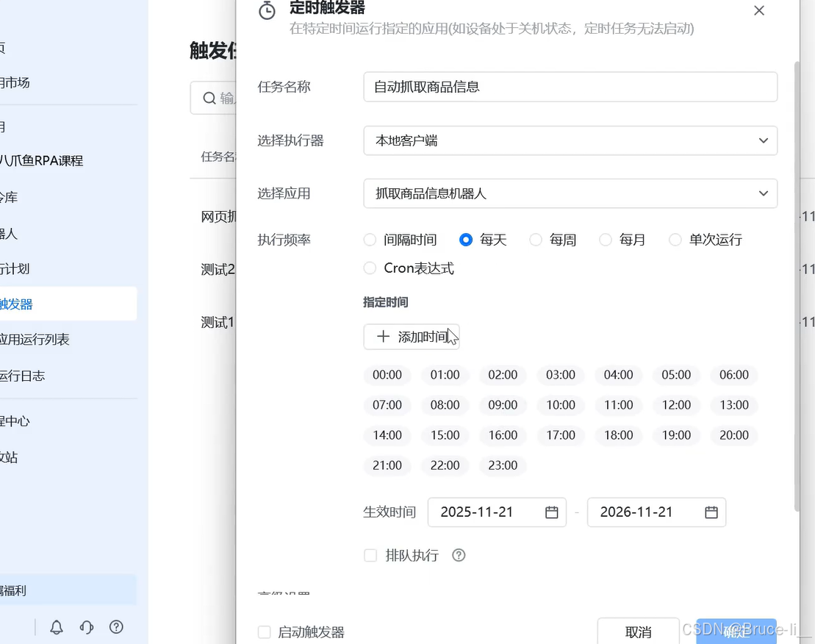
Task: Select the 22:00 preset time
Action: (445, 465)
